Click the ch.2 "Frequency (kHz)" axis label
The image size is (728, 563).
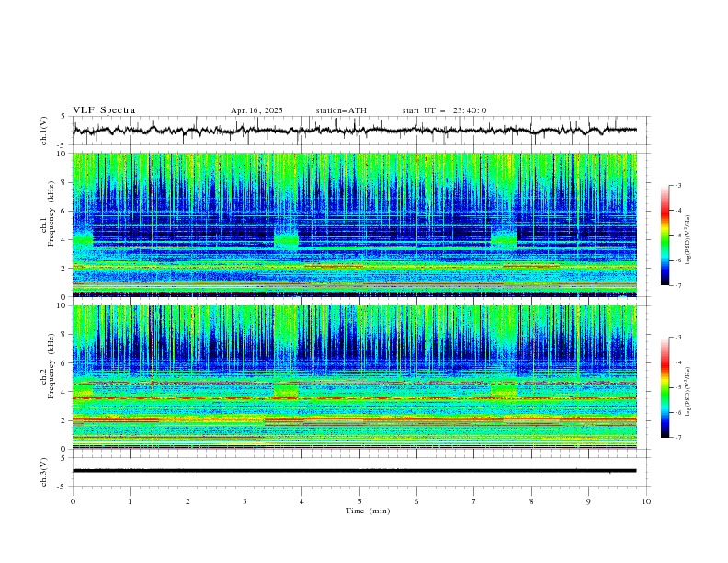[51, 365]
